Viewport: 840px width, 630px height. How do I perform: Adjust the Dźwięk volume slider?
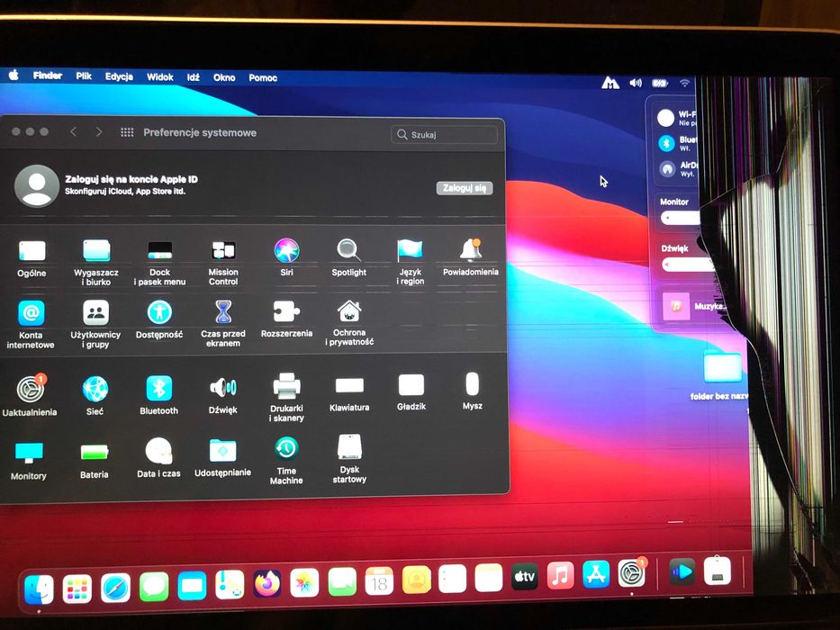click(689, 265)
